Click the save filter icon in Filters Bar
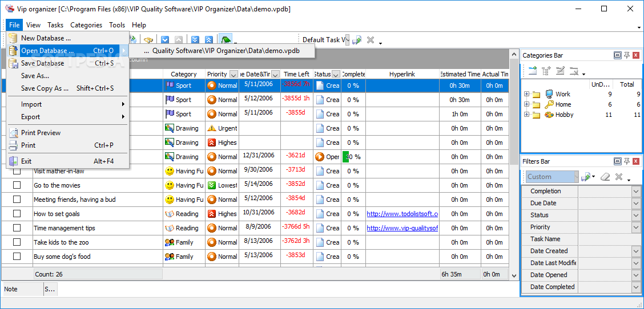644x309 pixels. click(586, 177)
